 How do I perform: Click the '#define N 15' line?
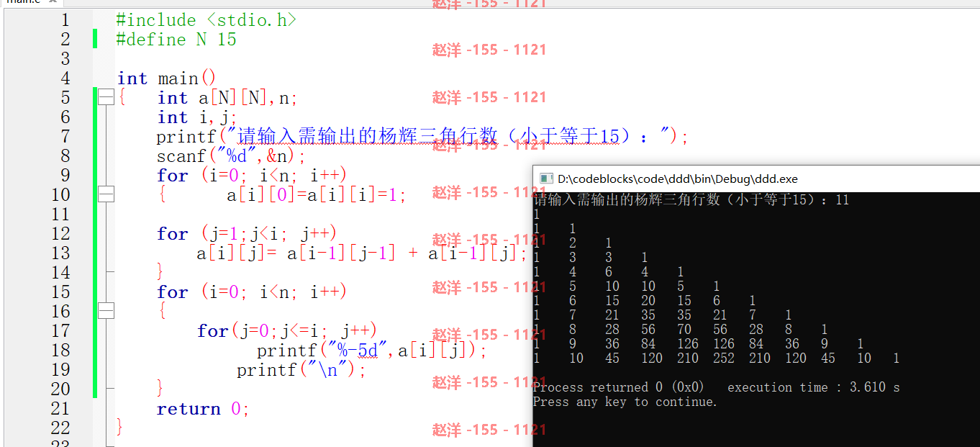(176, 40)
